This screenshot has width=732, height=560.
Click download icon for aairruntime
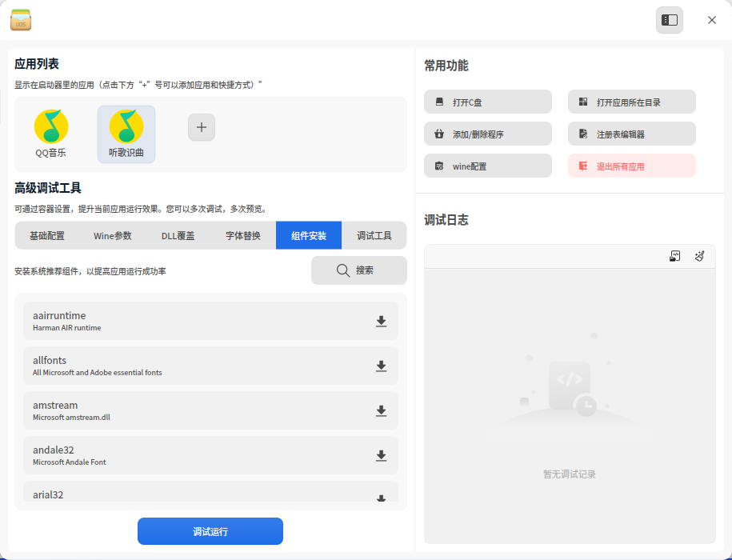(382, 322)
